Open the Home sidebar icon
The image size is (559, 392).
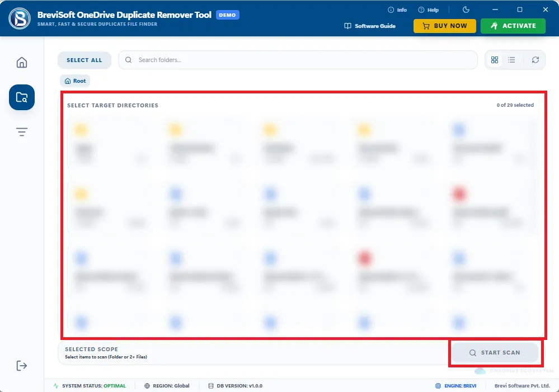pos(22,63)
